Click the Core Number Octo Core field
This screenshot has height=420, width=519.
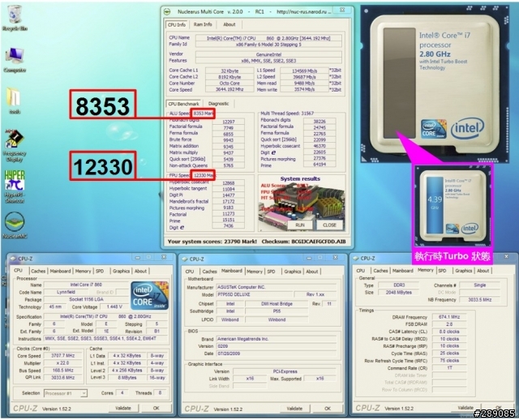tap(229, 83)
